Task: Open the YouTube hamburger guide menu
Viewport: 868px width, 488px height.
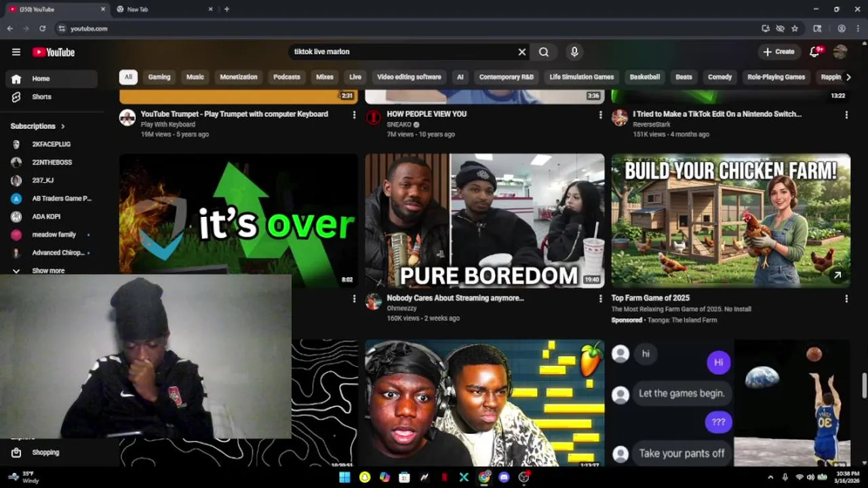Action: [x=16, y=52]
